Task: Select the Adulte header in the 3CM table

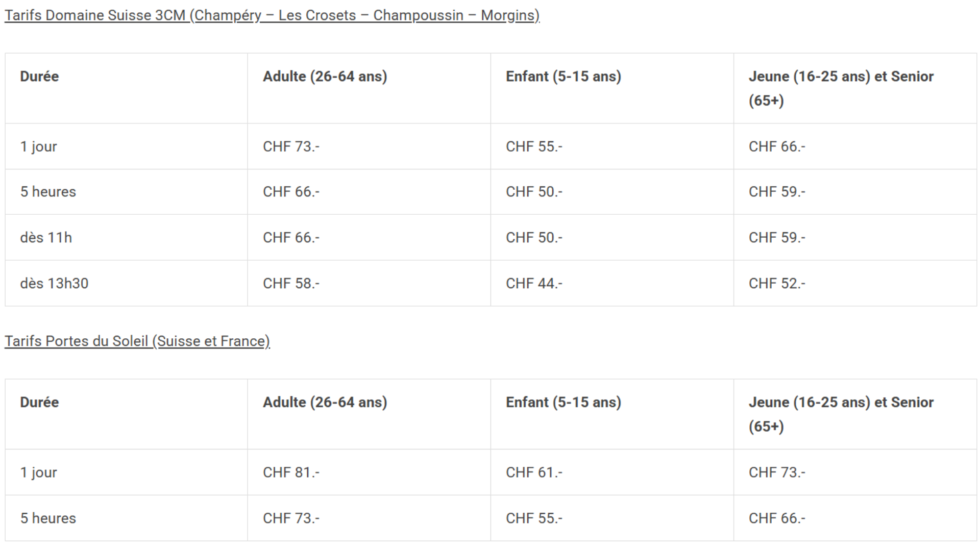Action: point(325,77)
